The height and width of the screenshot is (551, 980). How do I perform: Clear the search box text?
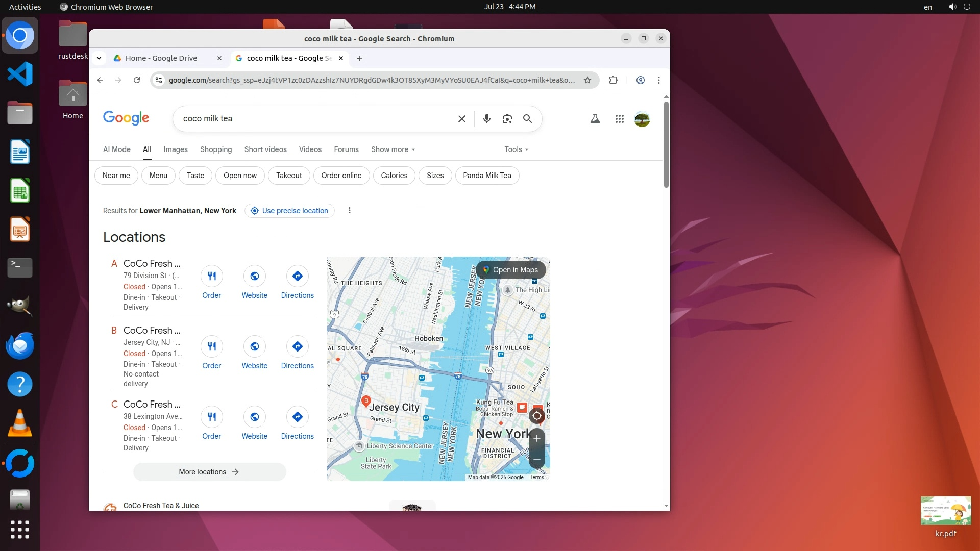click(461, 119)
